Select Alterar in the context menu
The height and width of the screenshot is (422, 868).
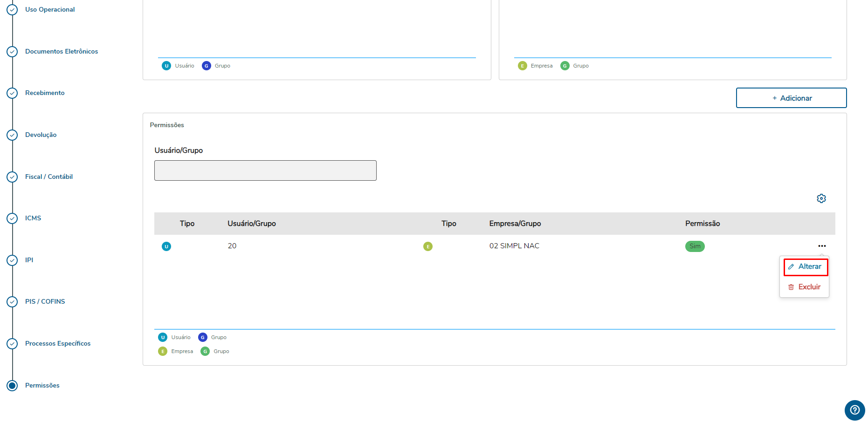806,267
